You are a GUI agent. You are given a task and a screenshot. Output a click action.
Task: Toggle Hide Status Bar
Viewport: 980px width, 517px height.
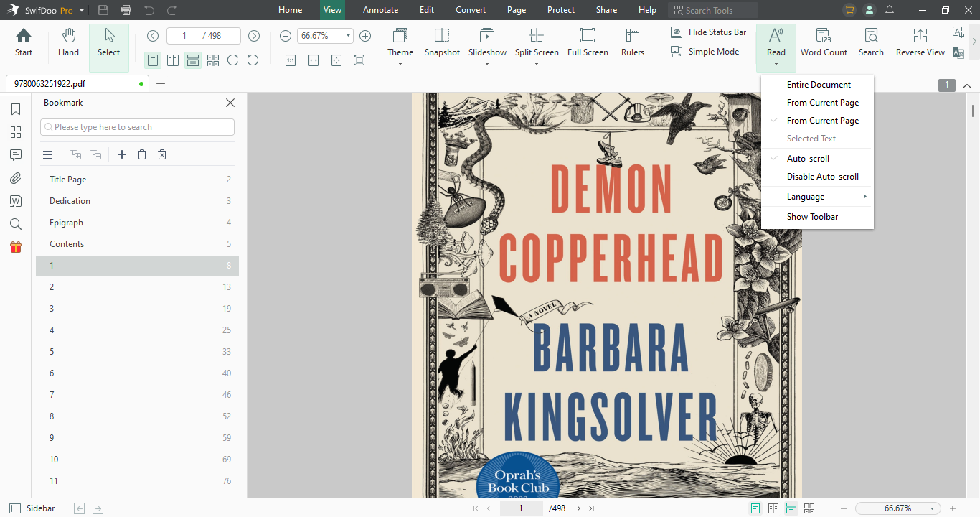(x=708, y=32)
